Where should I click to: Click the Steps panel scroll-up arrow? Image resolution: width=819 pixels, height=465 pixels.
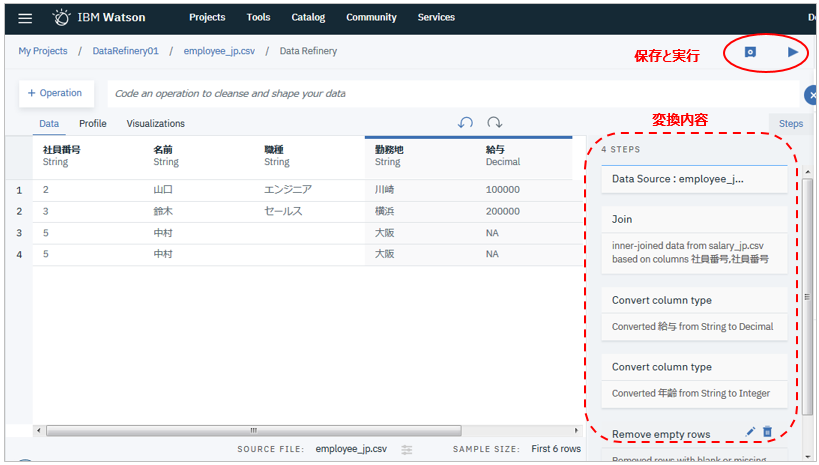coord(808,172)
